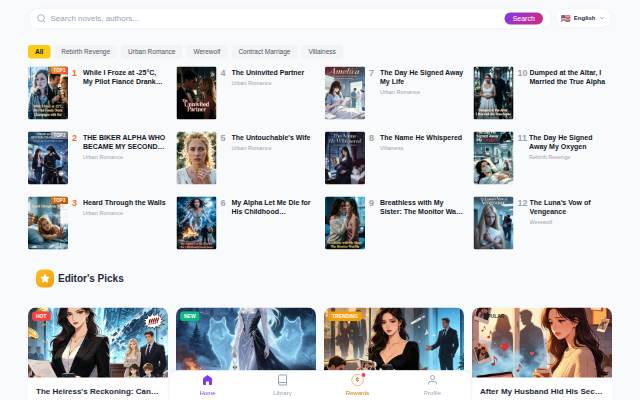Click title Dumped at the Altar, I Married the True Alpha

click(567, 77)
